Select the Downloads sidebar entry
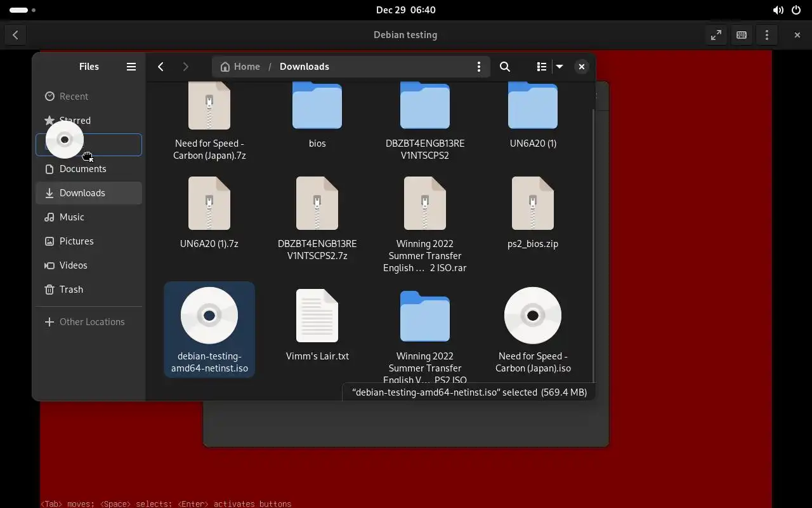 89,193
